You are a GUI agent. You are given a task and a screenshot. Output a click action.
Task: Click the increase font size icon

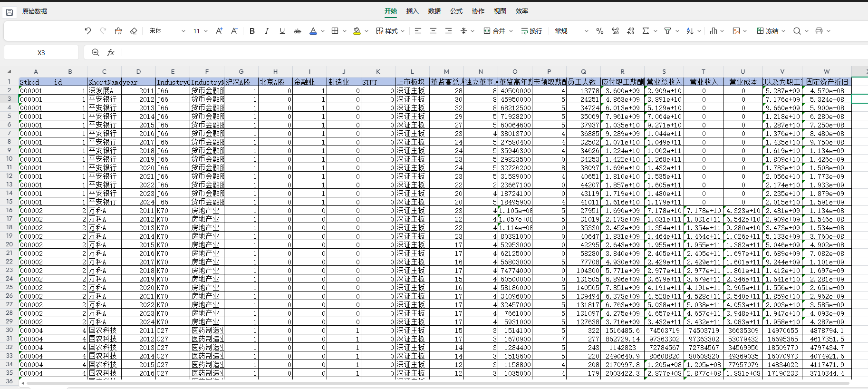[x=219, y=31]
